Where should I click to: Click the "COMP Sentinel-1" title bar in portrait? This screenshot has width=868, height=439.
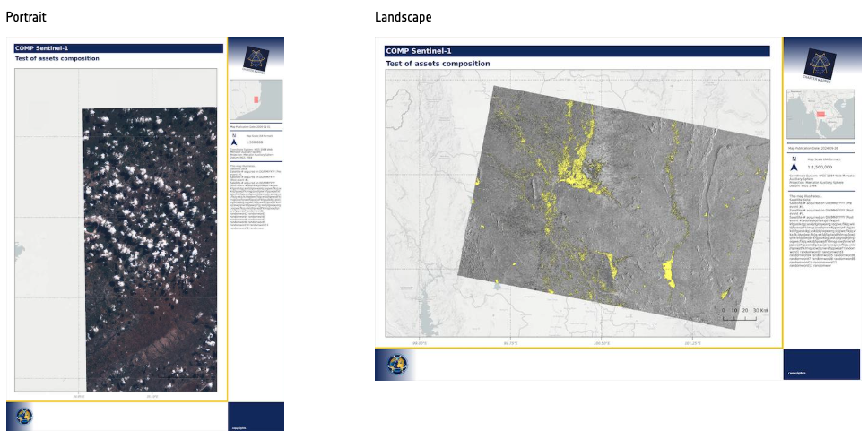point(118,48)
